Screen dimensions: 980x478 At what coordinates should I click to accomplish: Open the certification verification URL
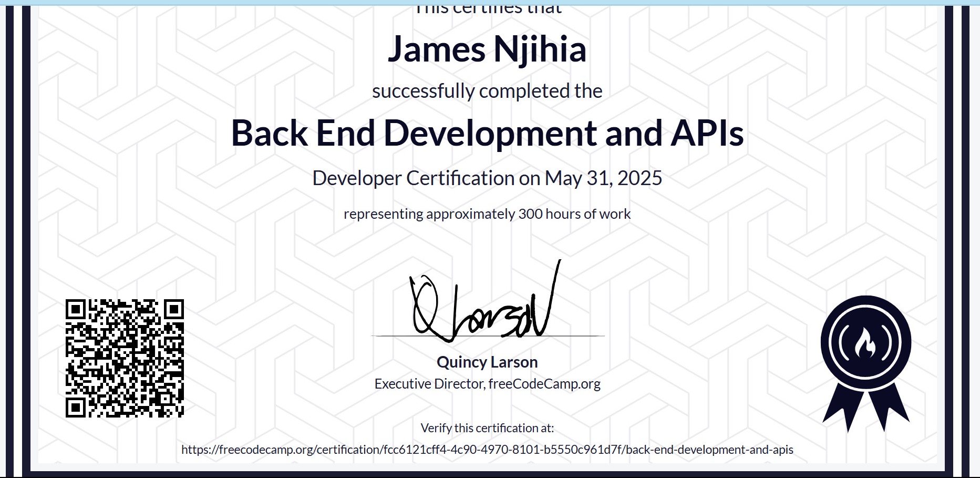click(x=487, y=450)
